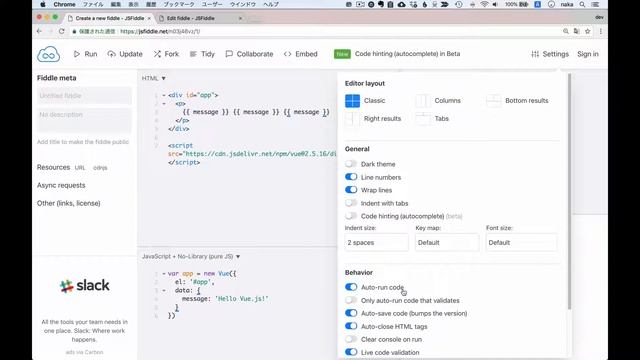Viewport: 640px width, 360px height.
Task: Select the Tabs editor layout
Action: point(432,118)
